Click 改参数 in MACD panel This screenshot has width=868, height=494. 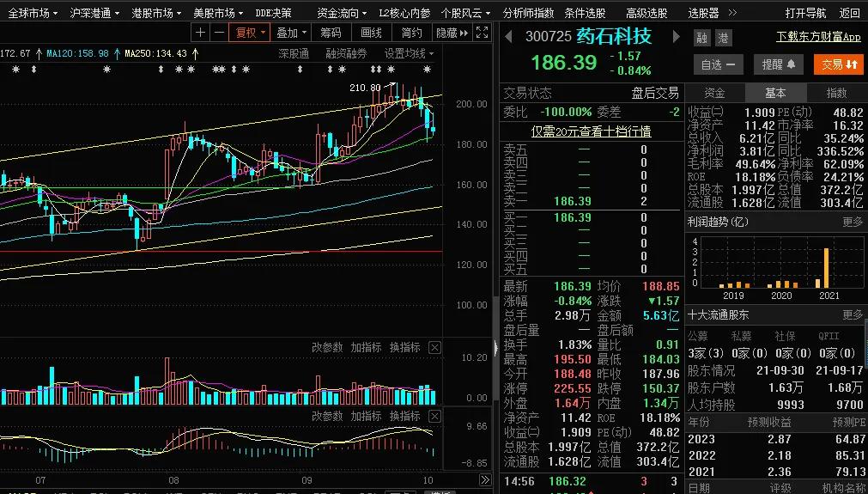(327, 416)
